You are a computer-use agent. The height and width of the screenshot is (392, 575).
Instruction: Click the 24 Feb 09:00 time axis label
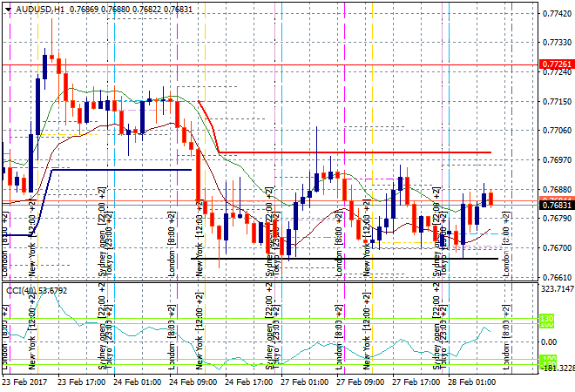coord(192,382)
